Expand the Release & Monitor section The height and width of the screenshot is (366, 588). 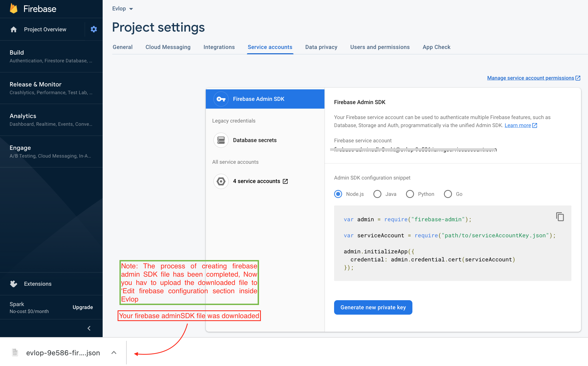pos(51,88)
